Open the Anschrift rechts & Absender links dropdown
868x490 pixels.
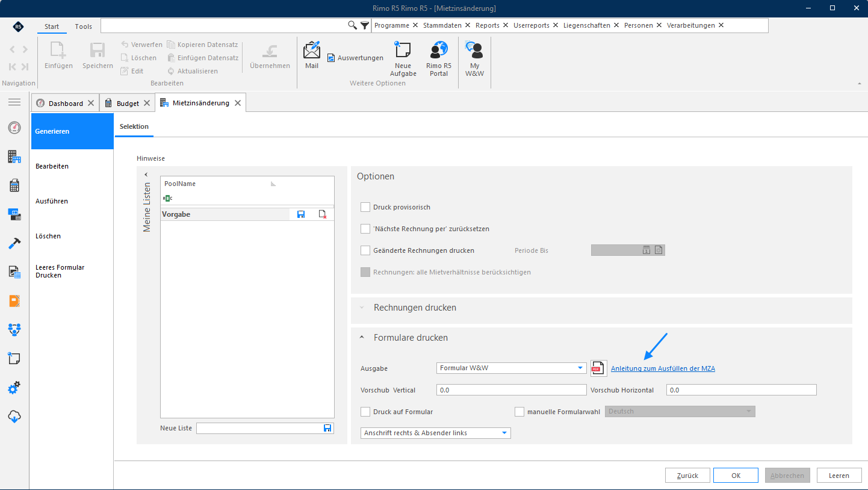436,433
